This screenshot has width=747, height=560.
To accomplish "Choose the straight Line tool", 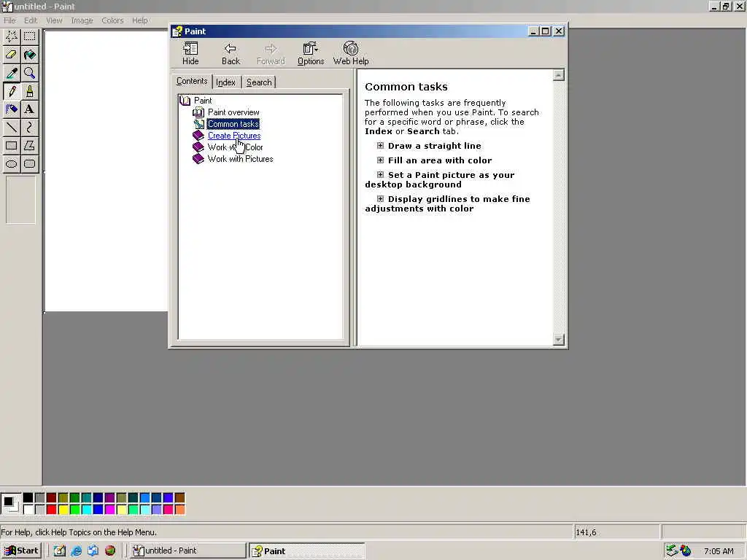I will tap(12, 127).
